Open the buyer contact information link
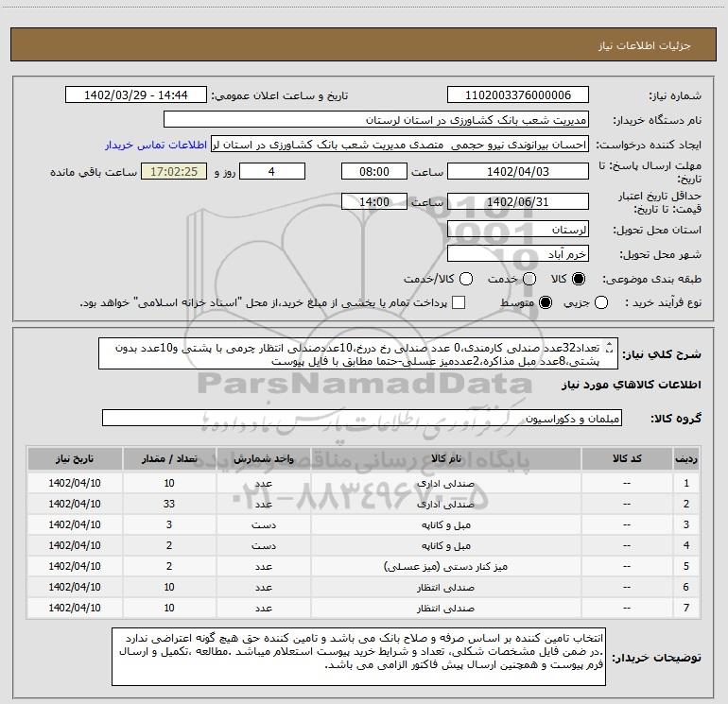The height and width of the screenshot is (704, 728). (156, 145)
